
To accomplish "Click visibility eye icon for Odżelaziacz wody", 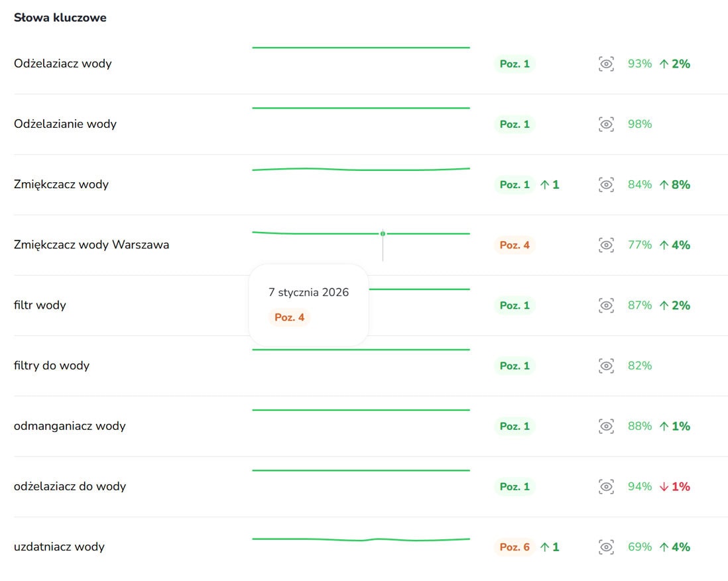I will [x=606, y=64].
